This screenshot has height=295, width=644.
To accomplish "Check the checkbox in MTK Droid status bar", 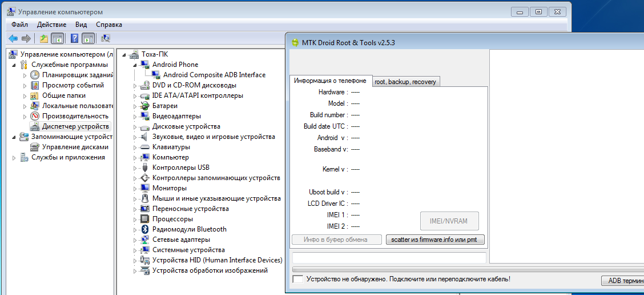I will (297, 279).
